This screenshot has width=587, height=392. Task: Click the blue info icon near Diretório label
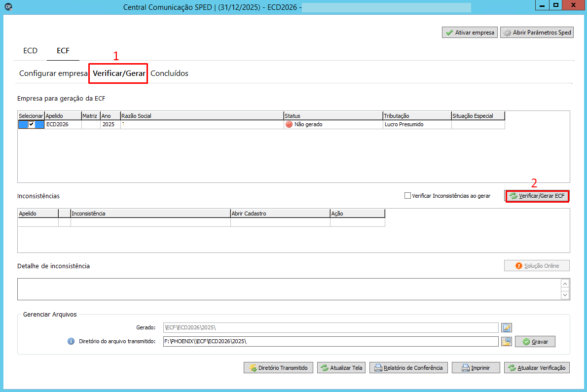point(71,341)
